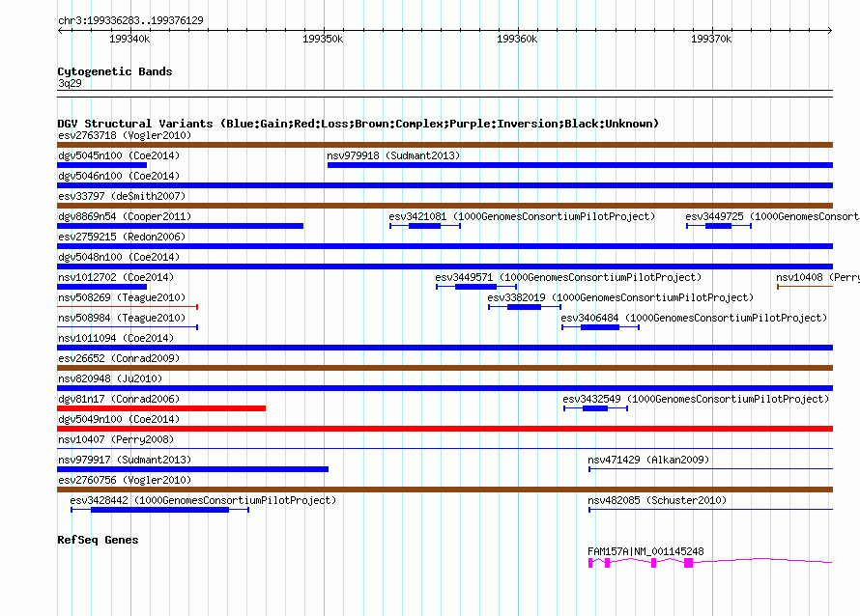860x616 pixels.
Task: Click nsv1012702 (Coe2014) label
Action: (116, 277)
